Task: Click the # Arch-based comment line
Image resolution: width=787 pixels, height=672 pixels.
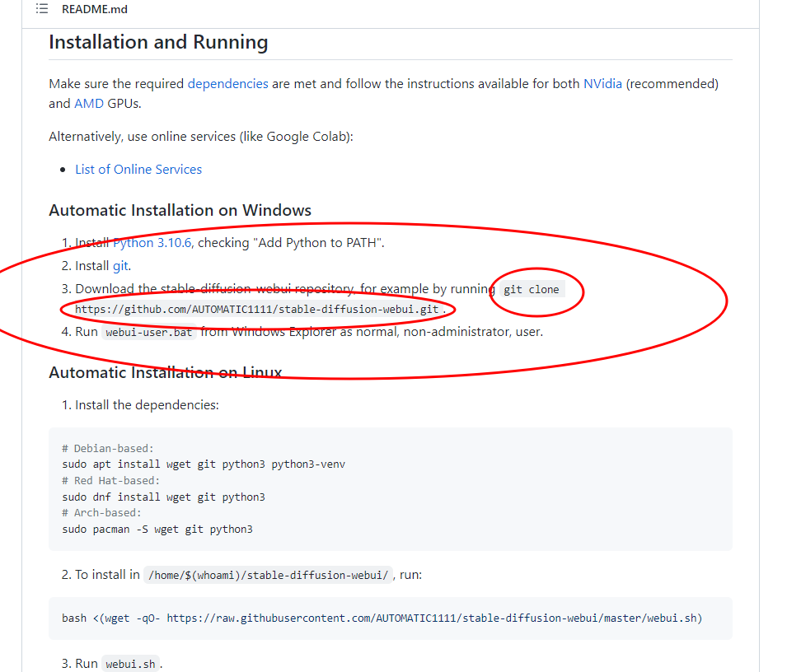Action: point(101,512)
